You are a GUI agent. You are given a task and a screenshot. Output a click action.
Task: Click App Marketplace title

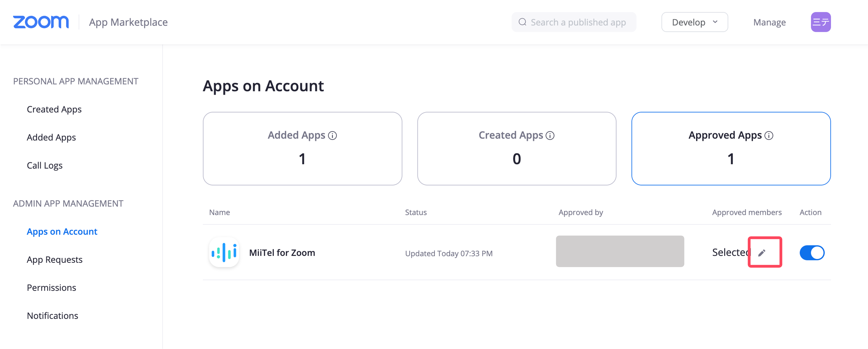(128, 22)
